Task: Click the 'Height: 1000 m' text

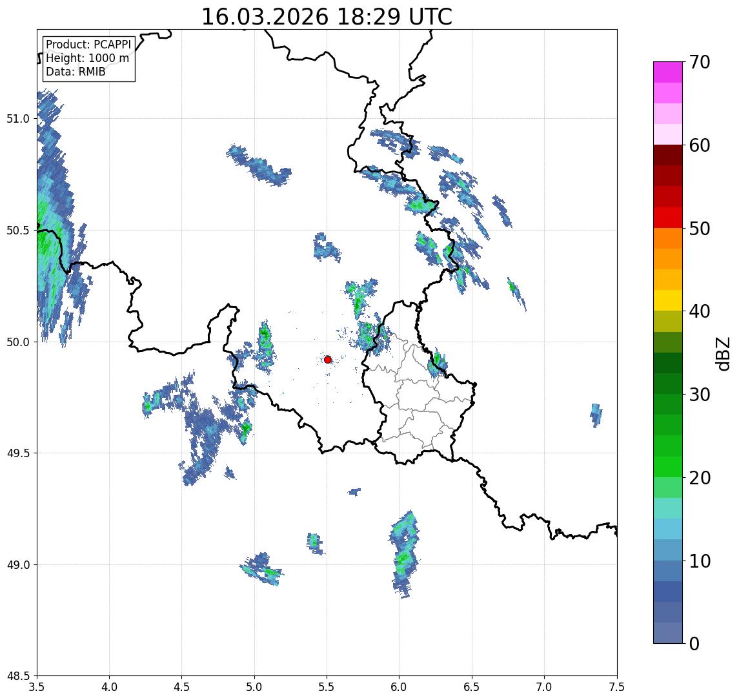Action: click(x=87, y=58)
